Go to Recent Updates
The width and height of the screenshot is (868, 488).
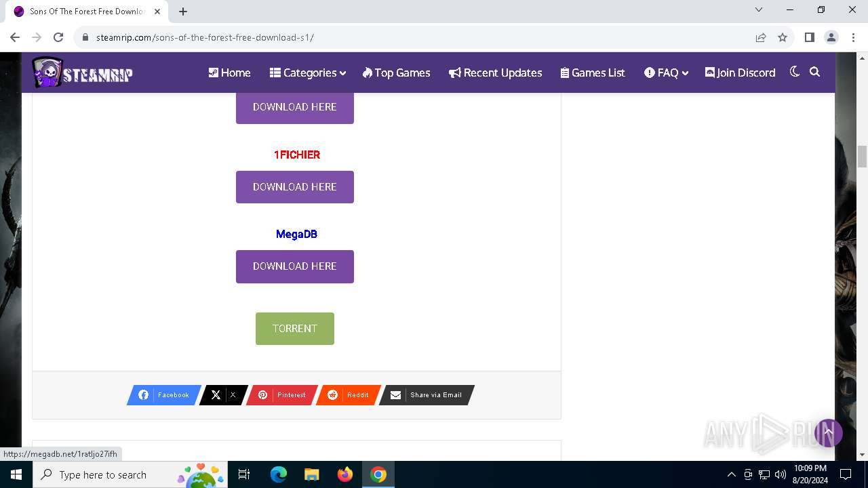click(495, 73)
